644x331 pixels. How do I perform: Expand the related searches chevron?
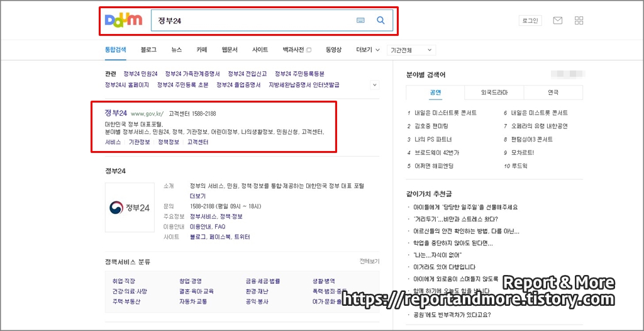[x=375, y=85]
